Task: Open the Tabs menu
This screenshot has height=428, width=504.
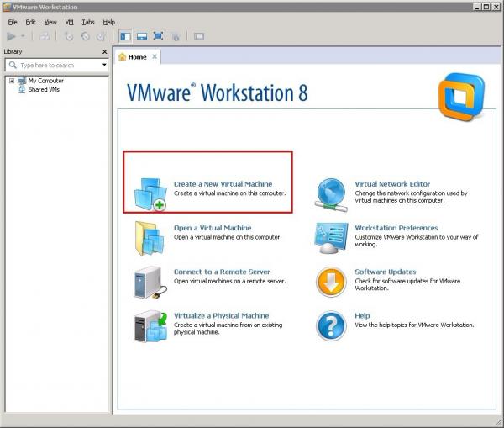Action: [88, 22]
